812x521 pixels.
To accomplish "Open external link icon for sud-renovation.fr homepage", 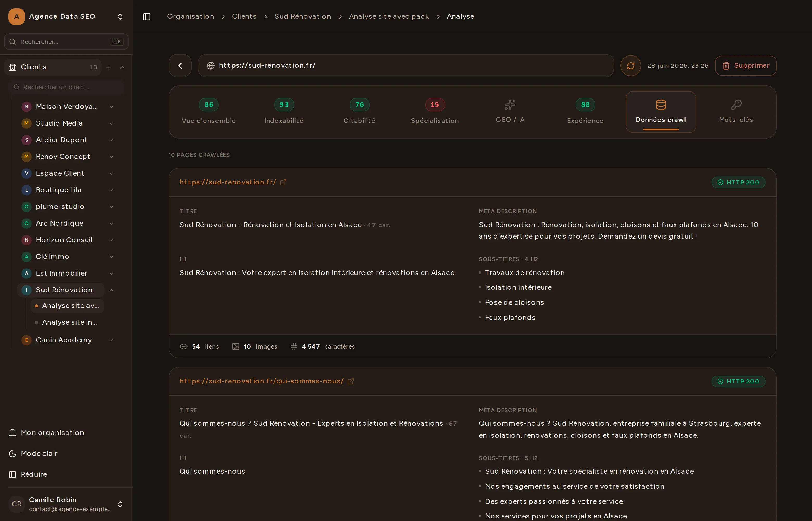I will 283,182.
